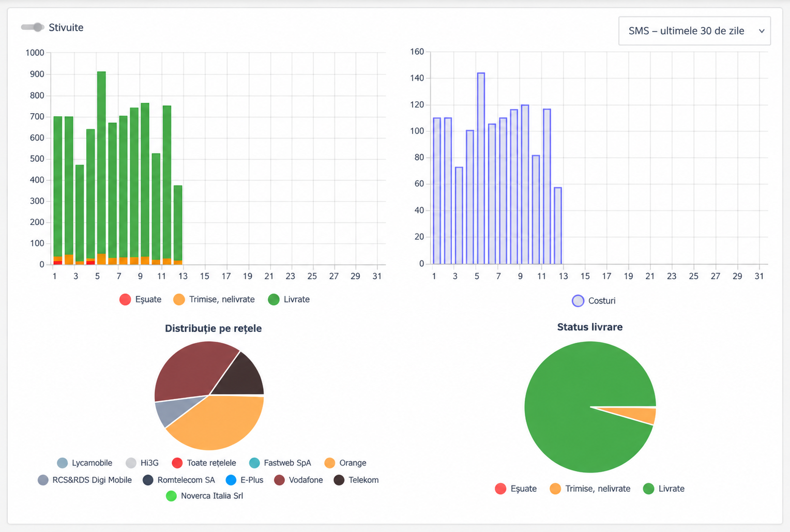Image resolution: width=790 pixels, height=532 pixels.
Task: Click the green bar for day 13
Action: 178,223
